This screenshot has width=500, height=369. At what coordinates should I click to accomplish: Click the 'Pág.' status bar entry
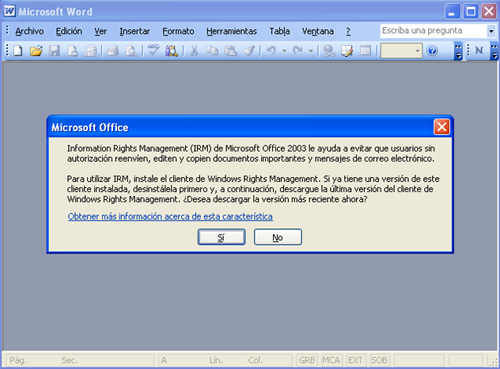coord(18,360)
